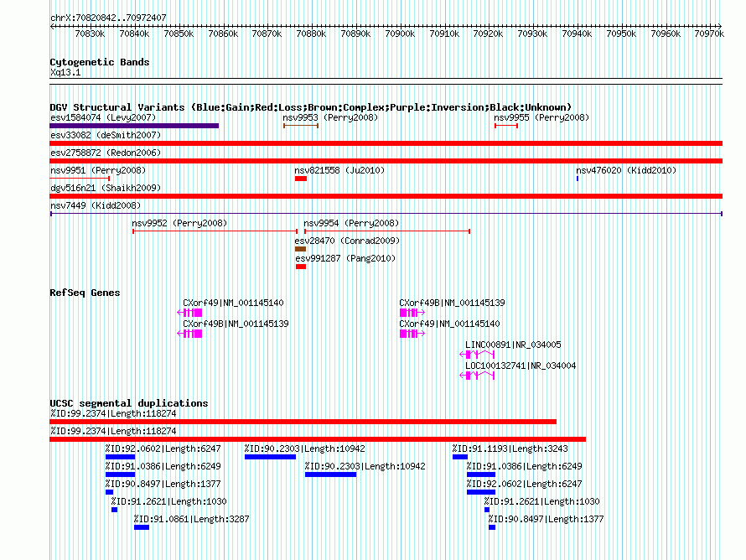Click the nsv476020 (Kidd2010) label
This screenshot has width=746, height=560.
pos(626,170)
